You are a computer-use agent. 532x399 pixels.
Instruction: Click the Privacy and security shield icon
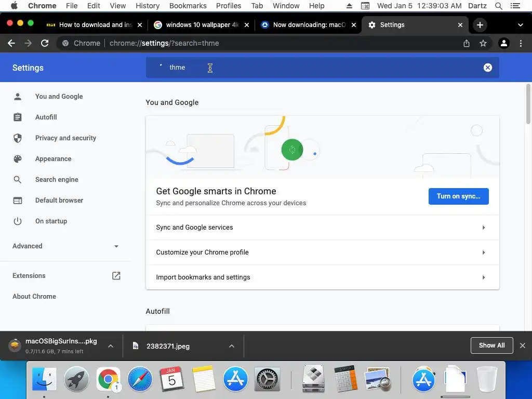[x=18, y=138]
